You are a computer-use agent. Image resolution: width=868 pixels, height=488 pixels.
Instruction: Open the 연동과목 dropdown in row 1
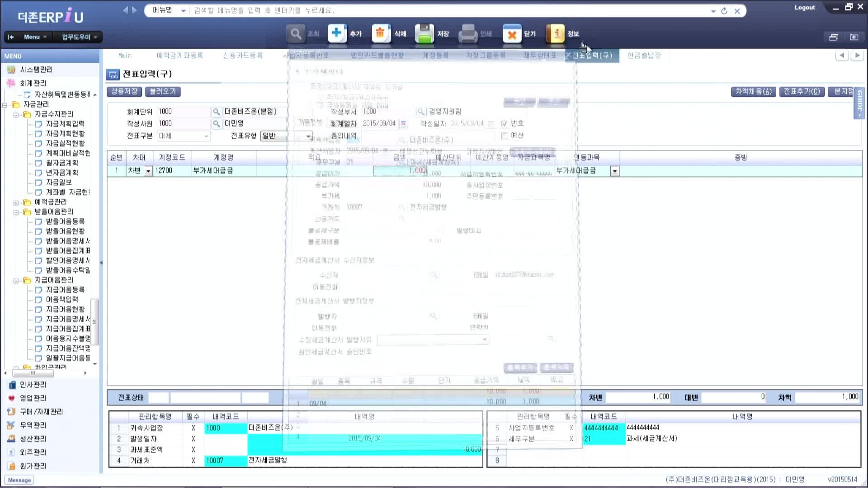coord(614,171)
